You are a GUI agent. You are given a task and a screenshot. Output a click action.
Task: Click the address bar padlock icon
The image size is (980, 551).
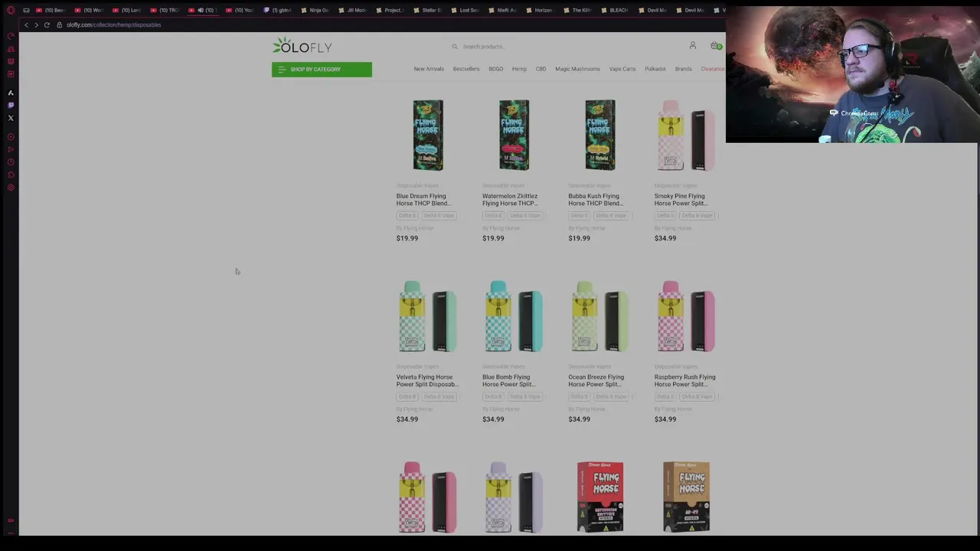59,25
